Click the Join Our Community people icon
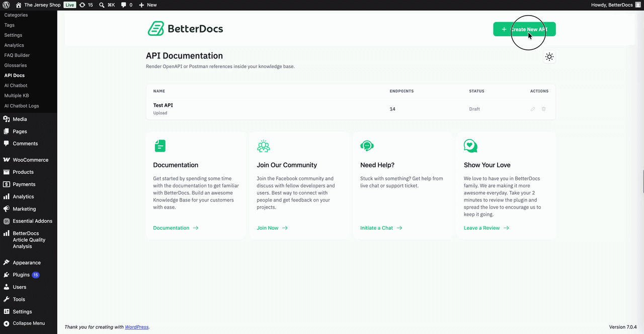 coord(264,146)
